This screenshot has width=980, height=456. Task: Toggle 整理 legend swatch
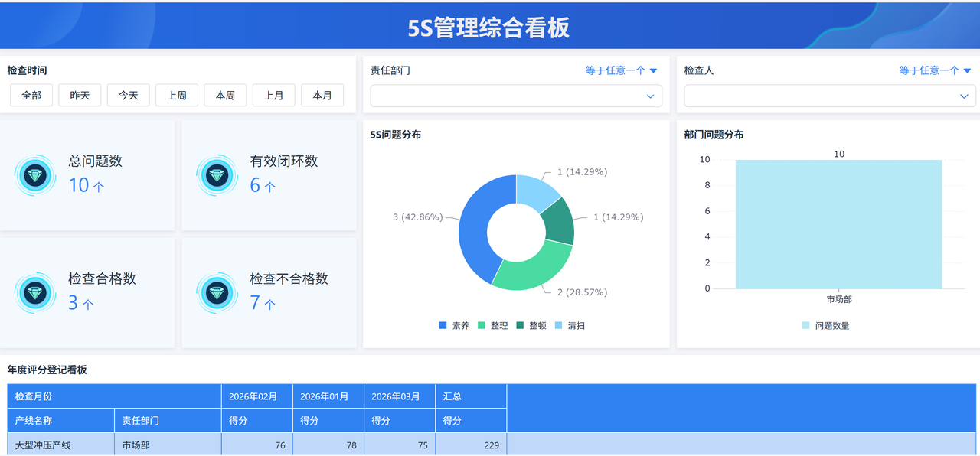point(482,325)
